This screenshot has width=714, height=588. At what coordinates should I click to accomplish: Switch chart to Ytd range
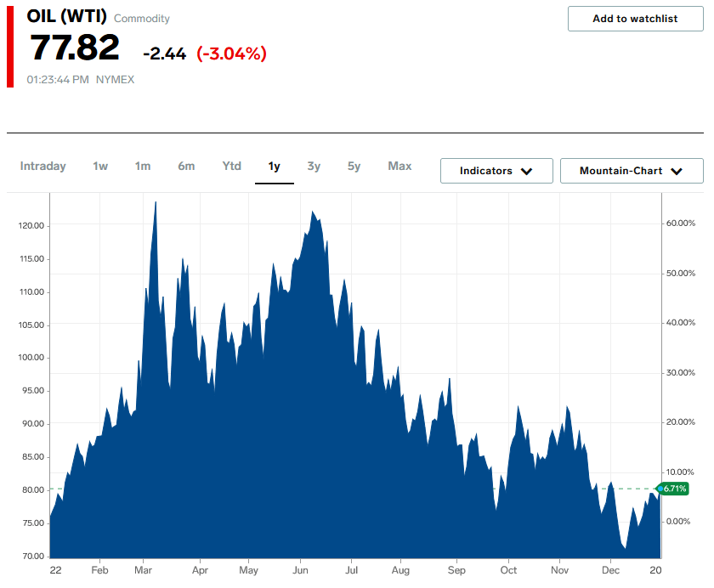[232, 166]
